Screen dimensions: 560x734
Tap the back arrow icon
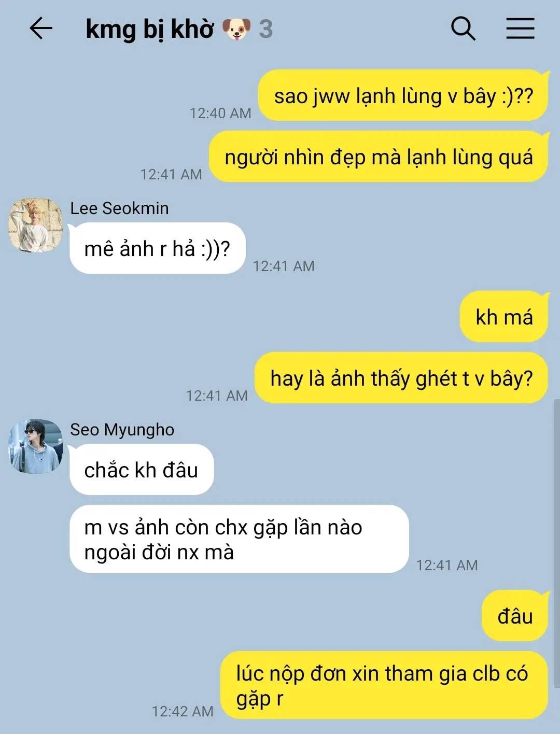(x=41, y=29)
